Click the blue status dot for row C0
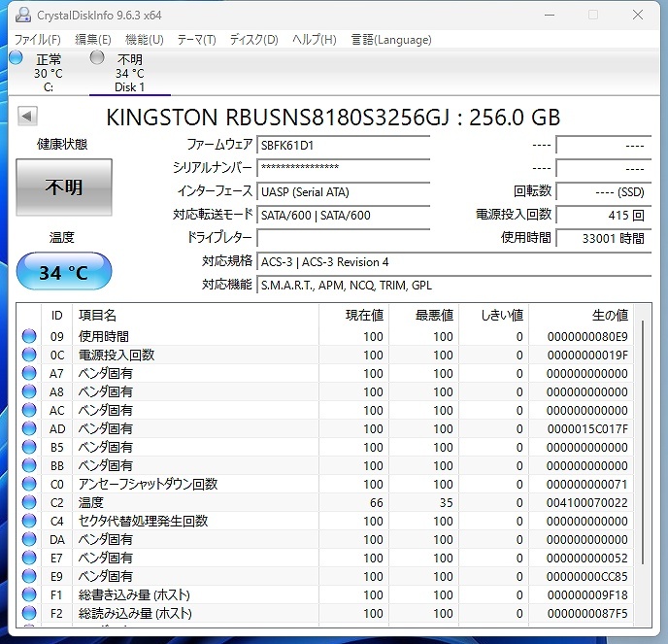 [x=29, y=484]
